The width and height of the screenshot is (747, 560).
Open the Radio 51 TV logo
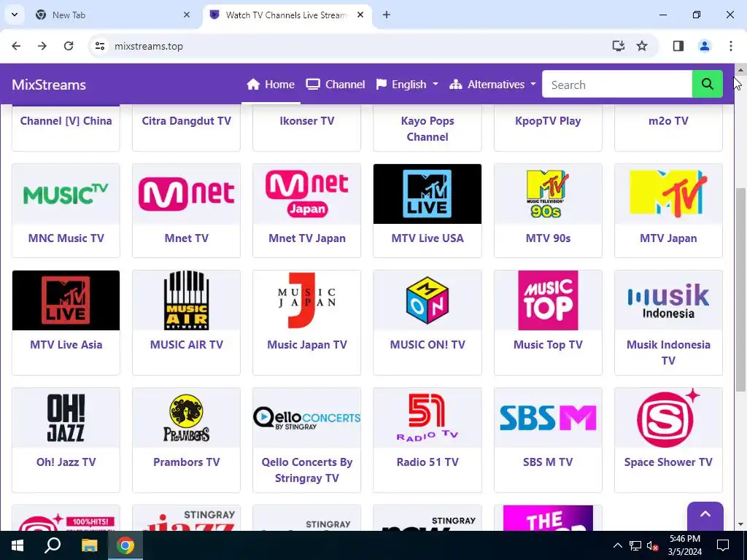pos(427,418)
